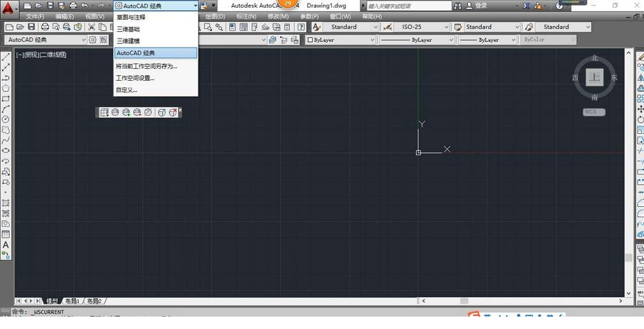Click the Text Style icon

tap(316, 27)
